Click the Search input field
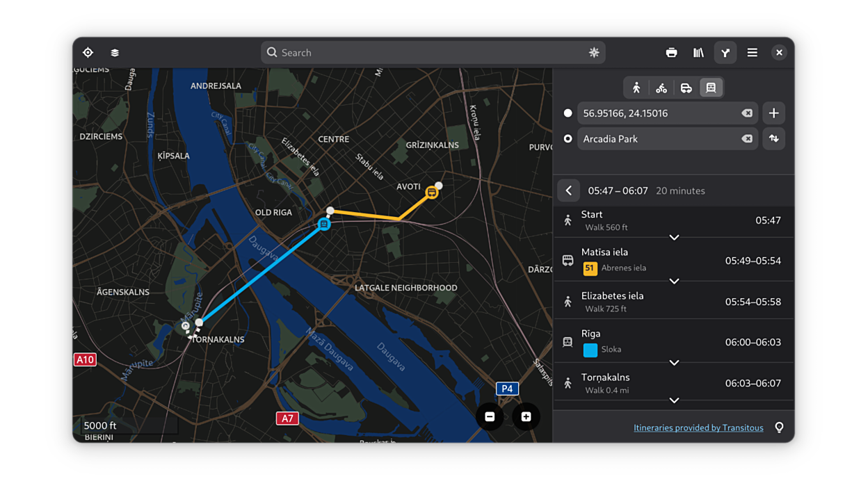 point(433,53)
